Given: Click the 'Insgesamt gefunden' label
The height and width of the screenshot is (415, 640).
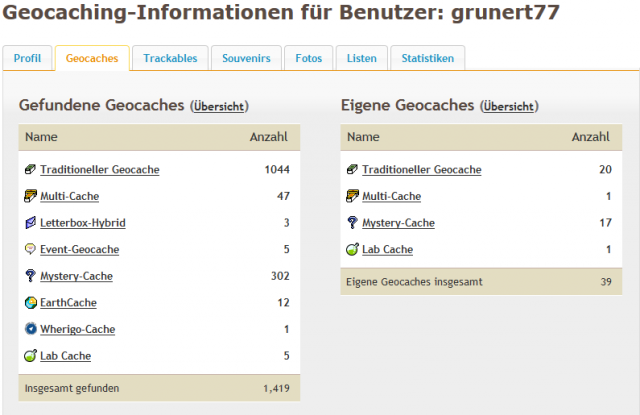Looking at the screenshot, I should tap(72, 388).
